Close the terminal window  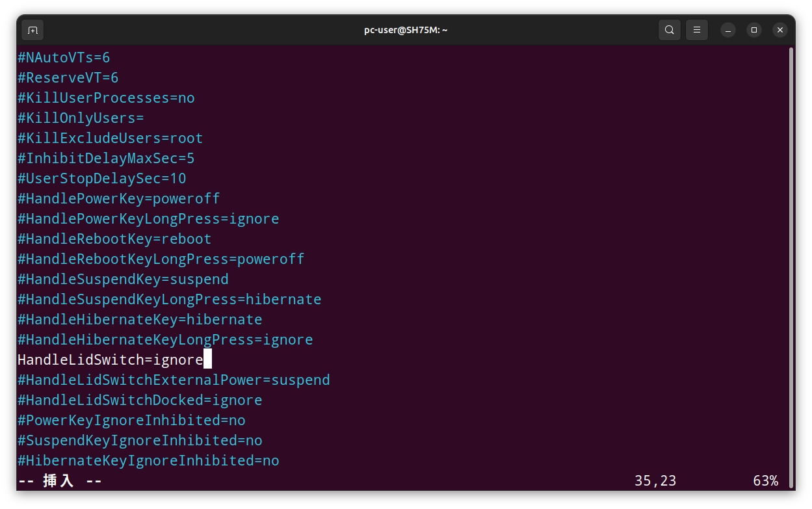tap(780, 30)
